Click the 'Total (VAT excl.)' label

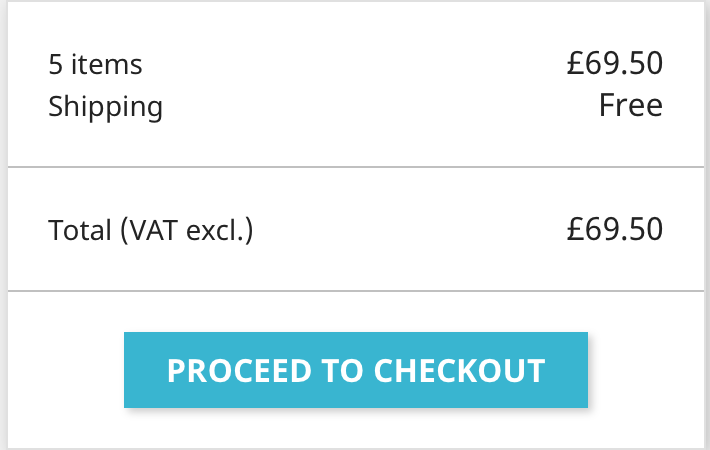pos(150,231)
